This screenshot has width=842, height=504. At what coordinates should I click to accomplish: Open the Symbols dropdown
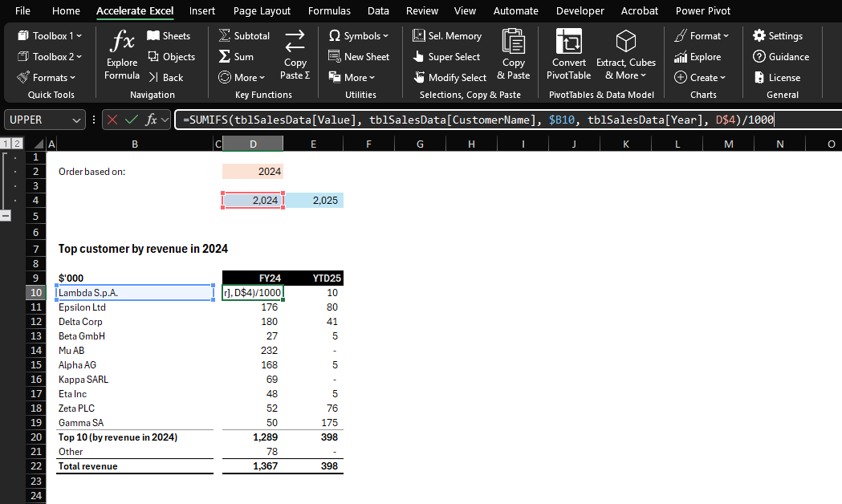click(358, 35)
